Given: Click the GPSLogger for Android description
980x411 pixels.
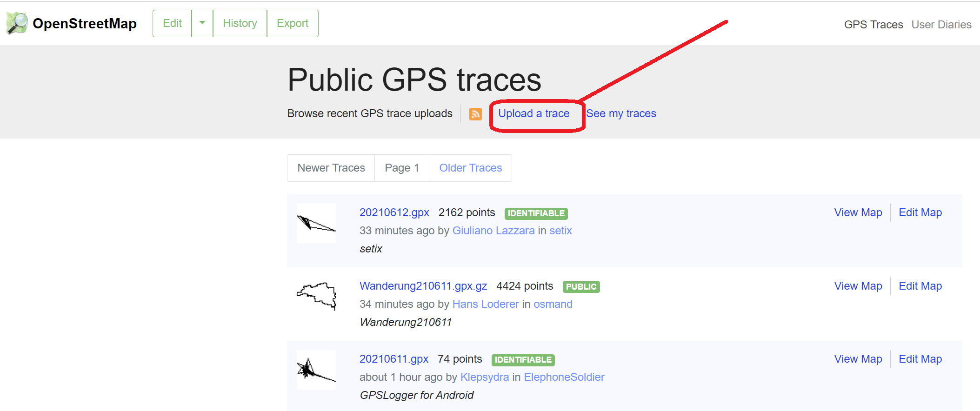Looking at the screenshot, I should click(417, 395).
